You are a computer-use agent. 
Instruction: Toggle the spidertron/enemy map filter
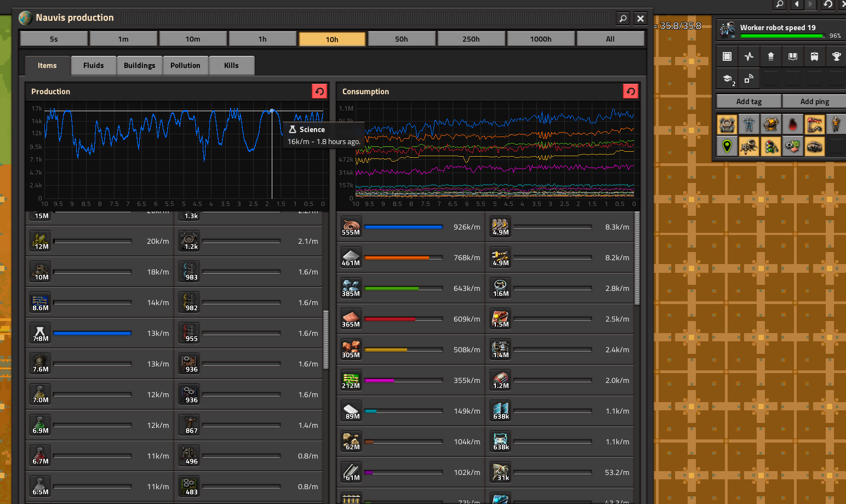[749, 146]
